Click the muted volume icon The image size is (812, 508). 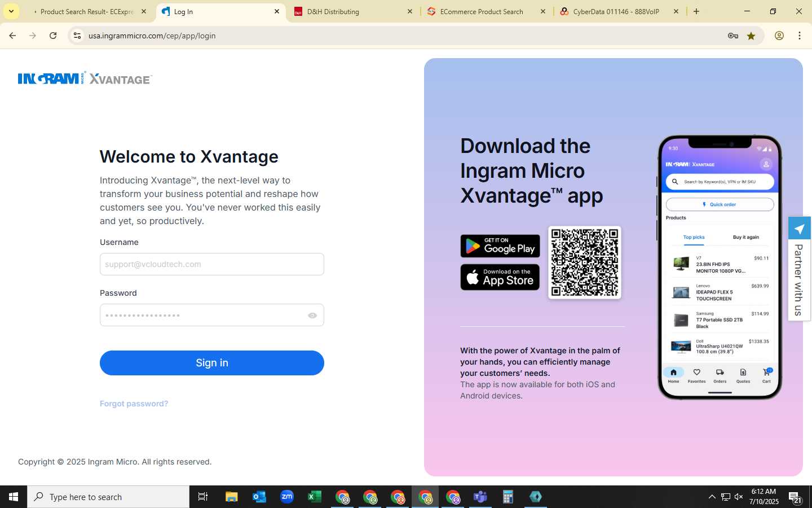coord(739,497)
